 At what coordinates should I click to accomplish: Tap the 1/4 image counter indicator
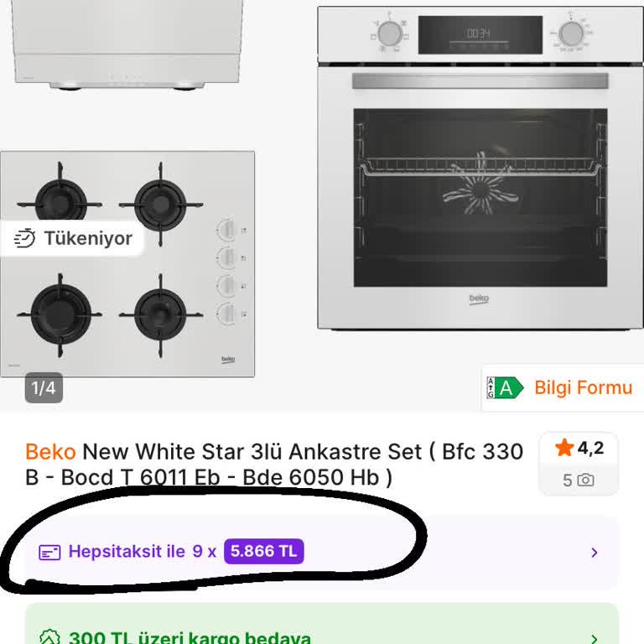click(44, 387)
